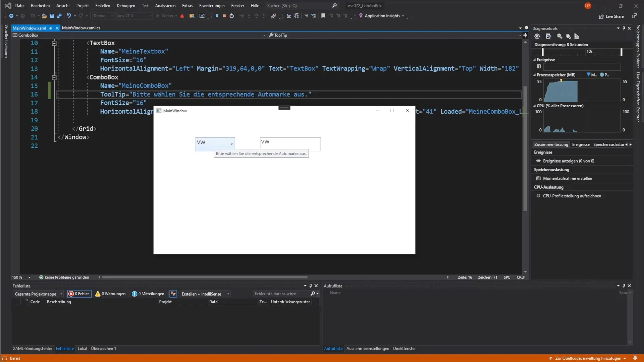Open the Erstellen + IntelliSense dropdown
Image resolution: width=644 pixels, height=362 pixels.
pos(205,294)
